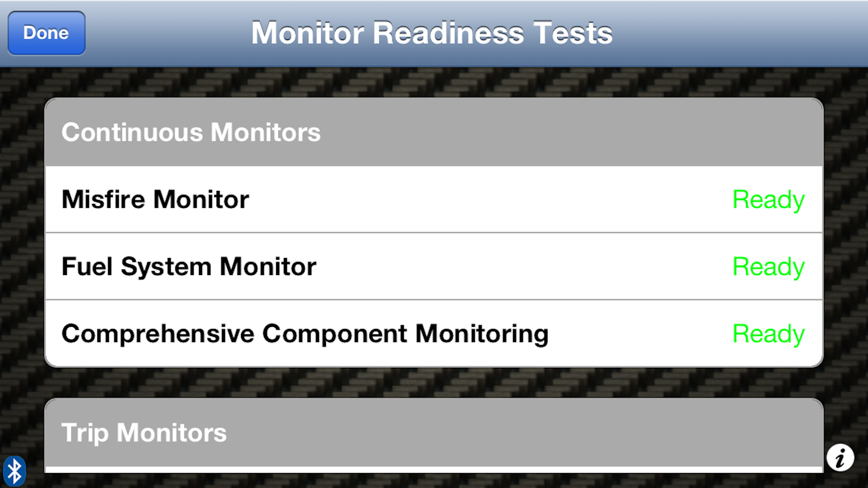Select the Comprehensive Component Monitoring label
The image size is (868, 488).
coord(305,334)
